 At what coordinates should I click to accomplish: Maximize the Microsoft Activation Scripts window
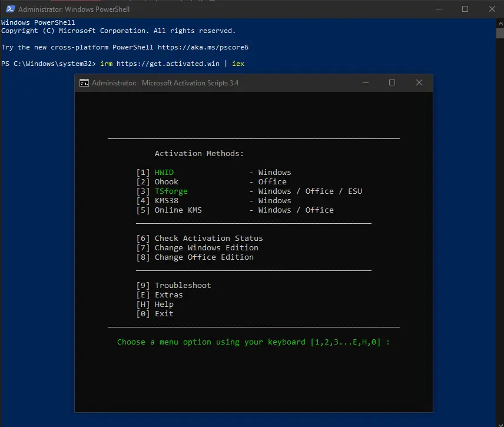point(392,82)
